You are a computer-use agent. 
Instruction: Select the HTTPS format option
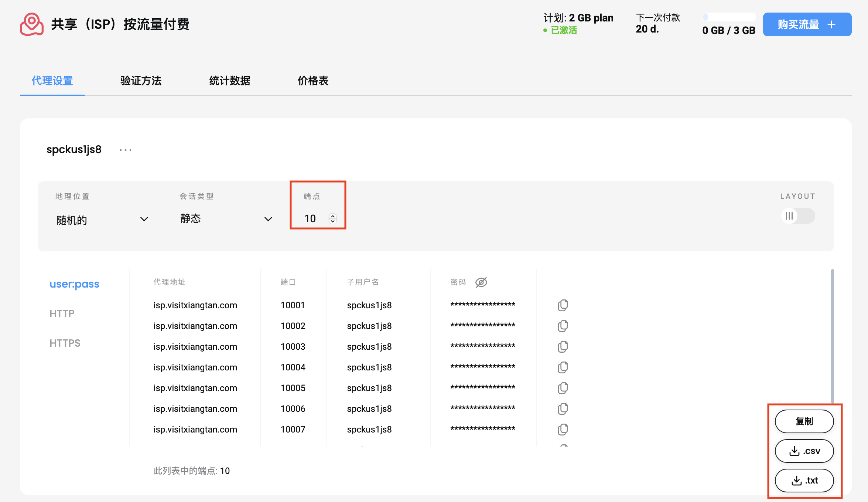65,343
